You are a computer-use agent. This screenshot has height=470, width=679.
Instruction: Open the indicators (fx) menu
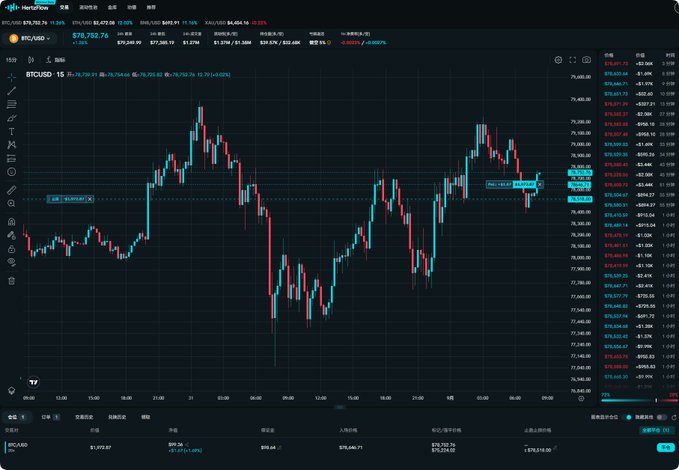click(x=55, y=60)
